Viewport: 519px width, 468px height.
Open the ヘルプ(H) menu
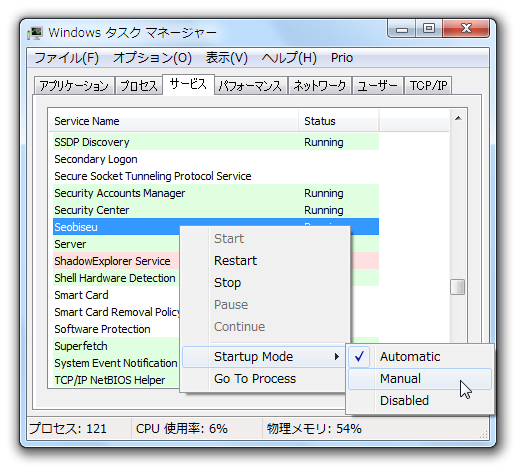click(x=289, y=58)
